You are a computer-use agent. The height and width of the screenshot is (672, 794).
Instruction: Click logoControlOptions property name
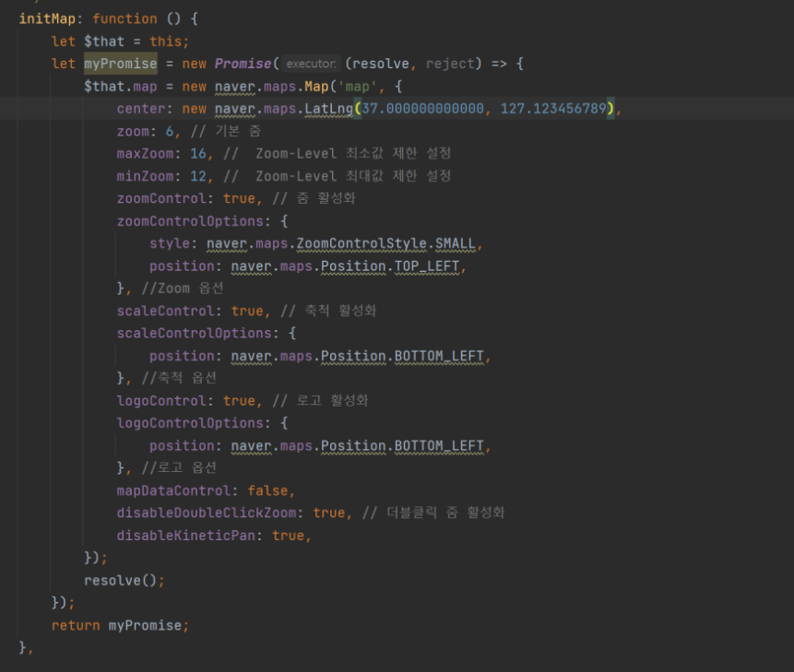tap(190, 423)
